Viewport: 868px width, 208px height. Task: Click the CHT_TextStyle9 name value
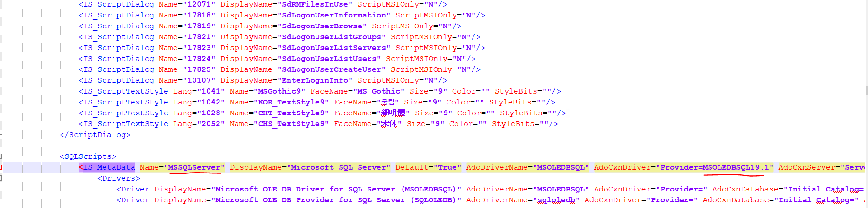point(291,113)
